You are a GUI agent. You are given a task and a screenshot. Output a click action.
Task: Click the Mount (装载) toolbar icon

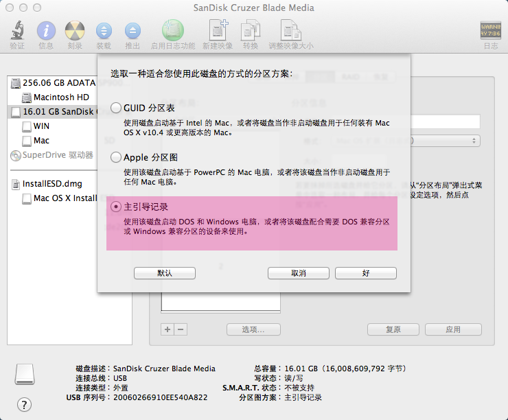coord(104,31)
